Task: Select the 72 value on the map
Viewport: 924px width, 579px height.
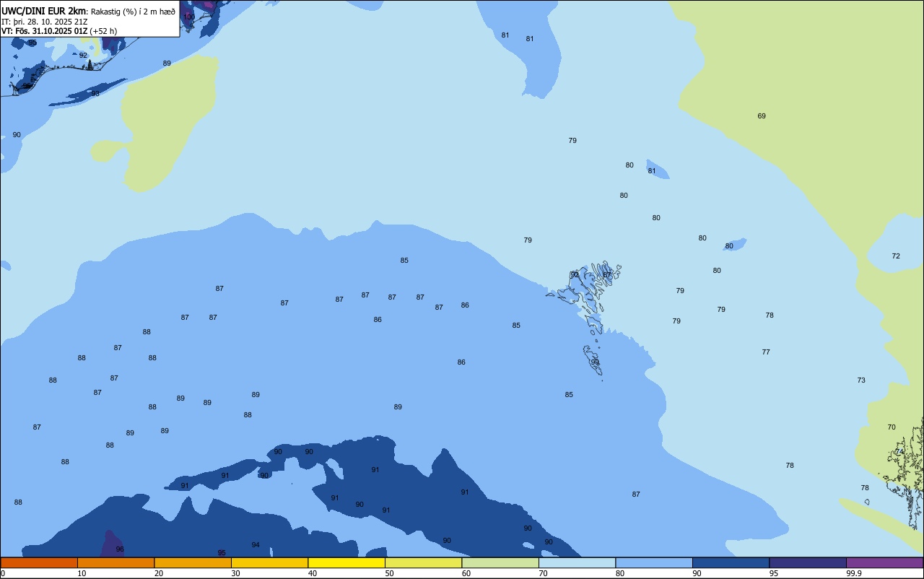Action: coord(896,256)
